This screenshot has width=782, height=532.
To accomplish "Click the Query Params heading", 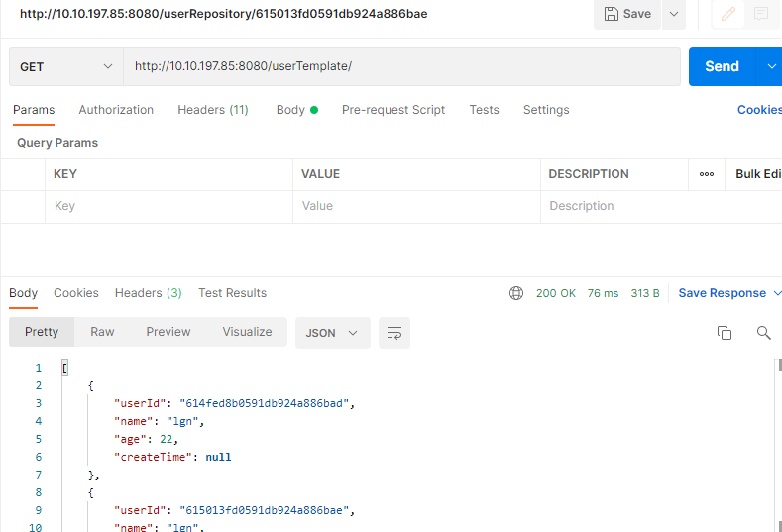I will click(x=57, y=143).
